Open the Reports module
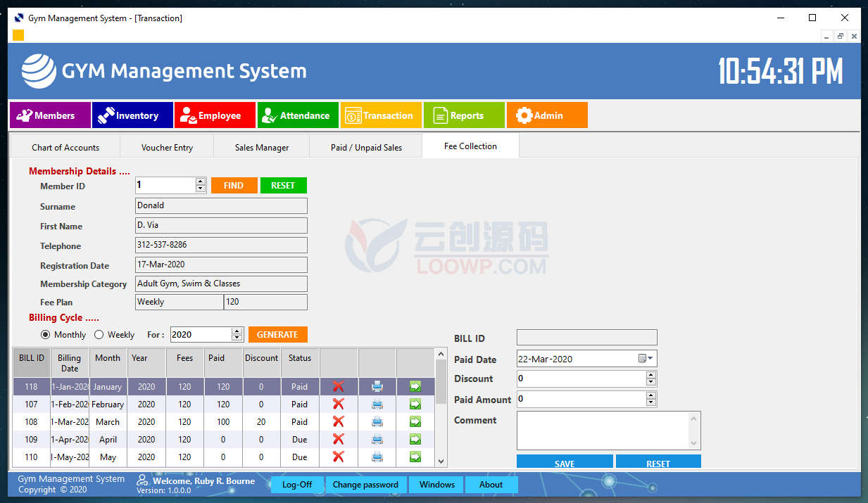Viewport: 868px width, 503px height. click(x=464, y=115)
